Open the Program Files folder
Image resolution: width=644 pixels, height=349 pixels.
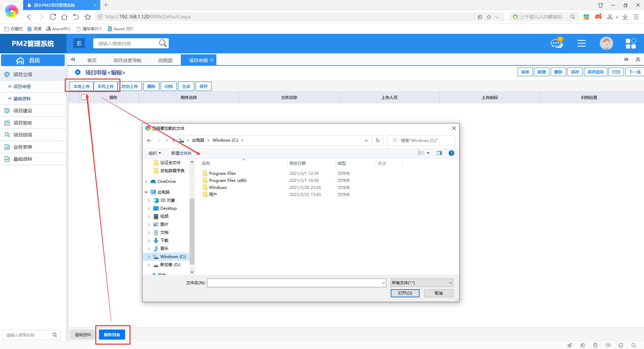click(222, 173)
